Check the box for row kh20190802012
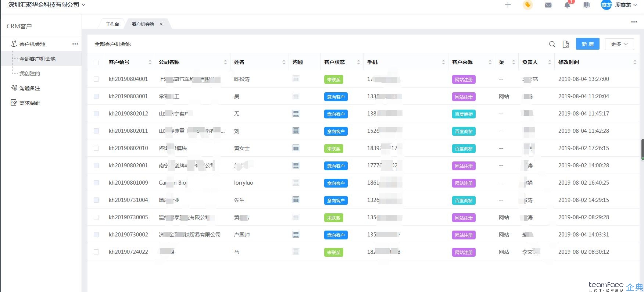 [96, 114]
